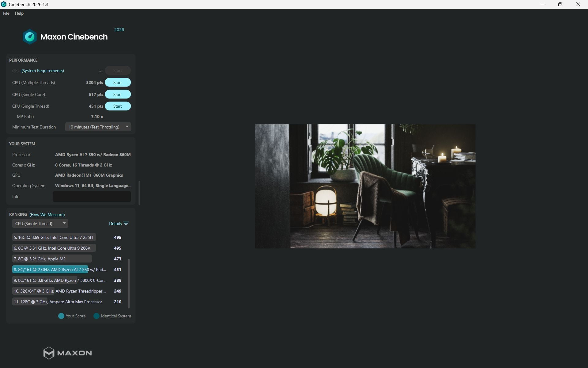The image size is (588, 368).
Task: Close the Cinebench window
Action: click(578, 4)
